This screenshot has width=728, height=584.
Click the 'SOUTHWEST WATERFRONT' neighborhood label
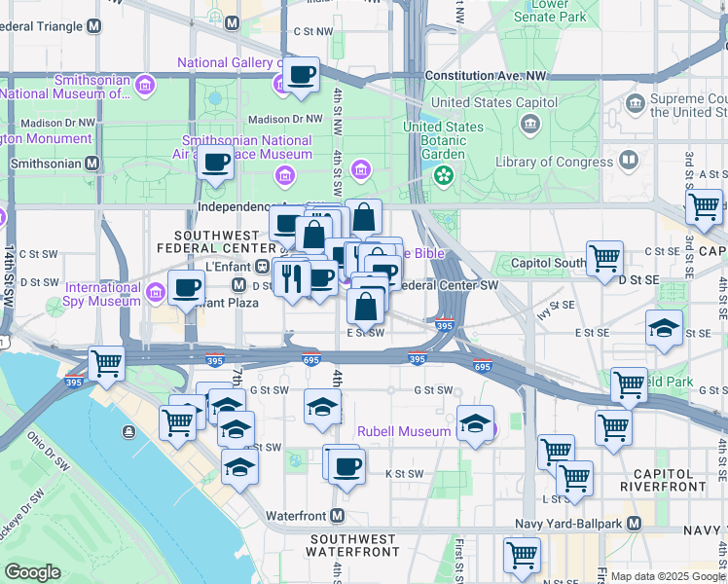coord(352,545)
